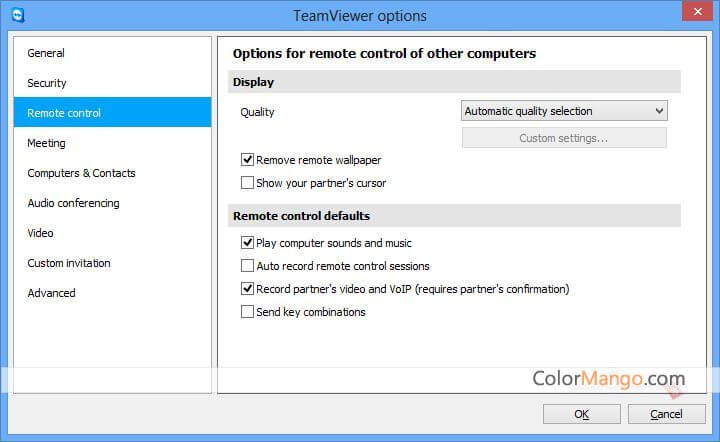
Task: Switch to Video settings
Action: pyautogui.click(x=40, y=233)
